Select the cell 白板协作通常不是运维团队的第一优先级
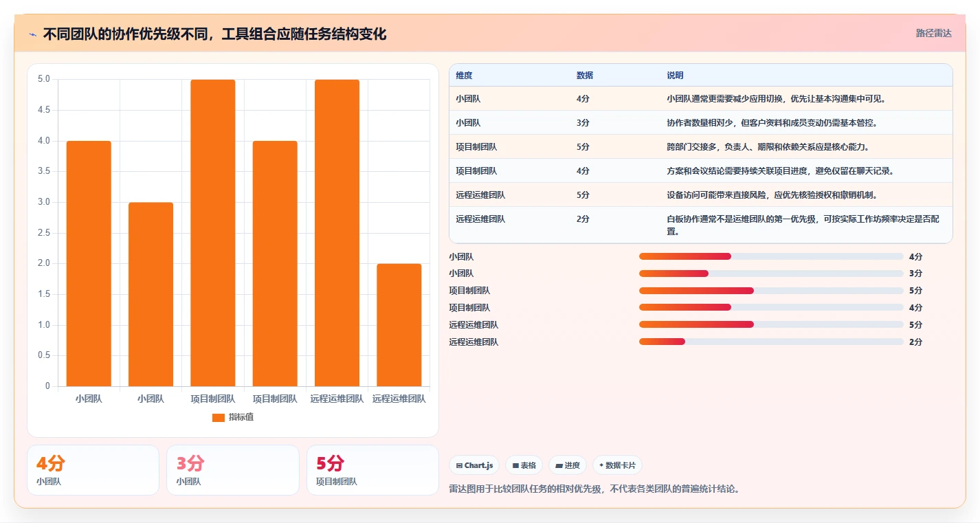This screenshot has width=980, height=523. 803,225
